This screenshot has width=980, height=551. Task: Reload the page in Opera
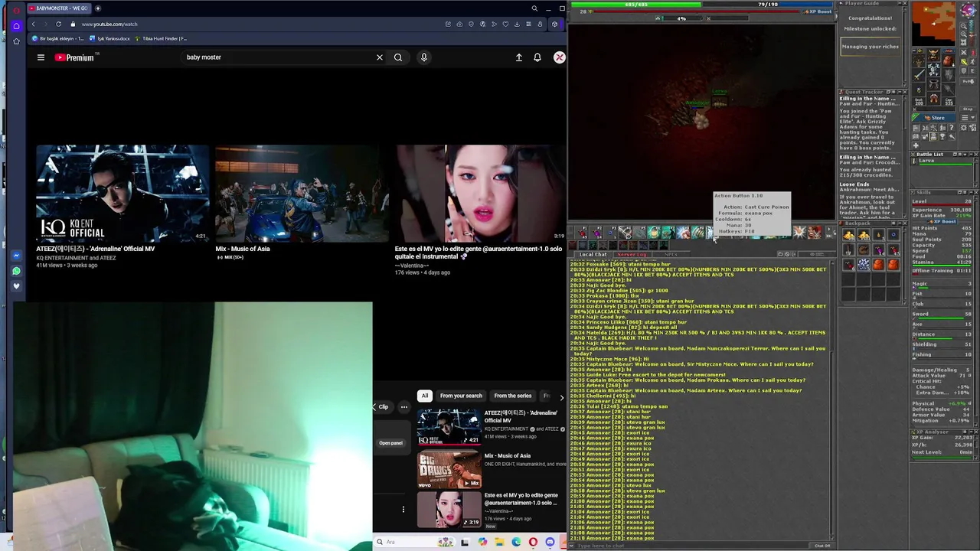coord(58,24)
